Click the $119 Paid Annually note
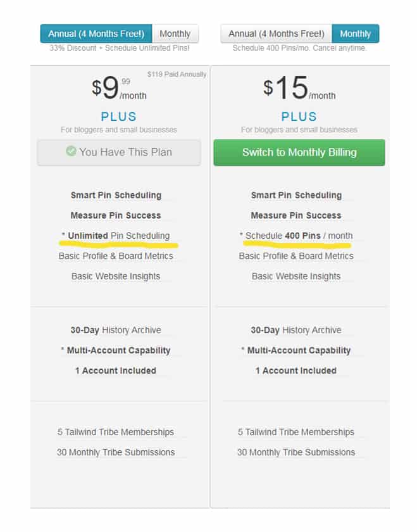The height and width of the screenshot is (532, 417). 177,74
